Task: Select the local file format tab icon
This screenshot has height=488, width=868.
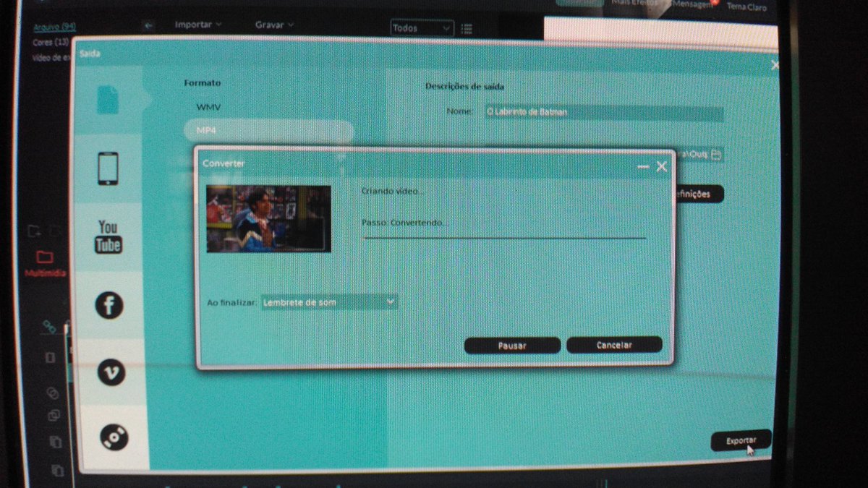Action: click(x=108, y=100)
